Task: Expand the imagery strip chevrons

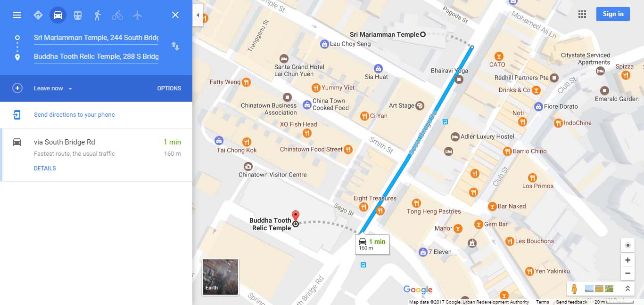Action: point(627,289)
